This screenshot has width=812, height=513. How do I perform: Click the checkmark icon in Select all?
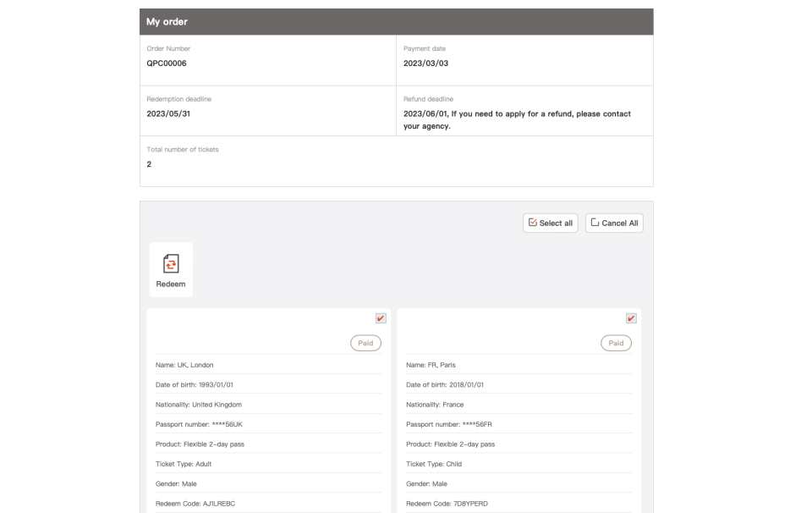point(532,223)
